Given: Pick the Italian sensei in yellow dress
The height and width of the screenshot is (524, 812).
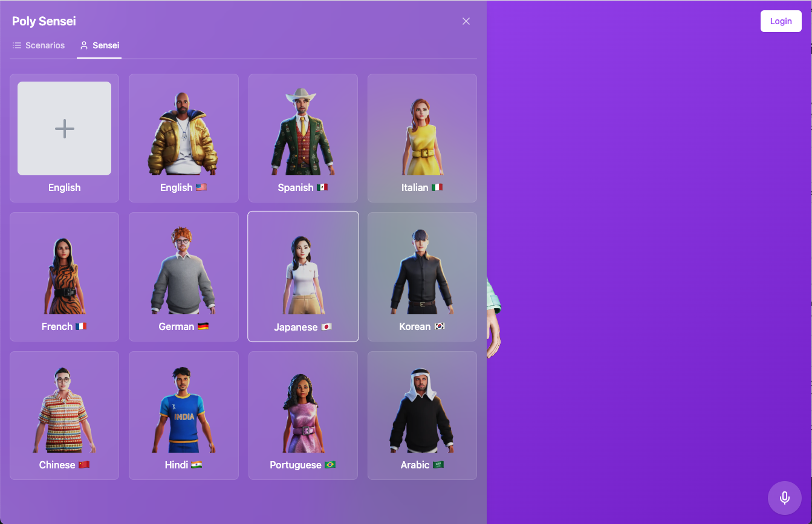Looking at the screenshot, I should tap(421, 138).
